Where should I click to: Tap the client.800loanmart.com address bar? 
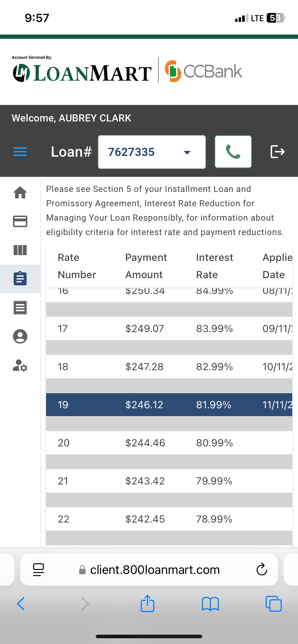(155, 570)
